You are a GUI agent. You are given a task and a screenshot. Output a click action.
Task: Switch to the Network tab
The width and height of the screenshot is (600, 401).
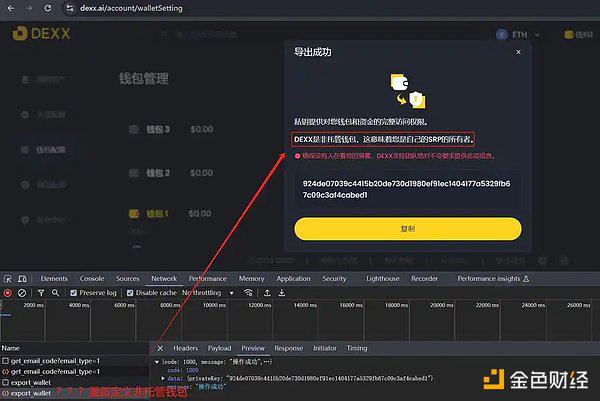coord(164,279)
